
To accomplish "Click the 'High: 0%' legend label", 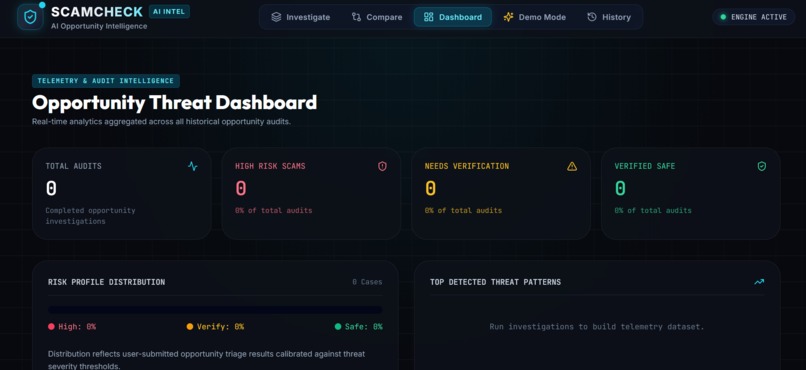I will [77, 326].
